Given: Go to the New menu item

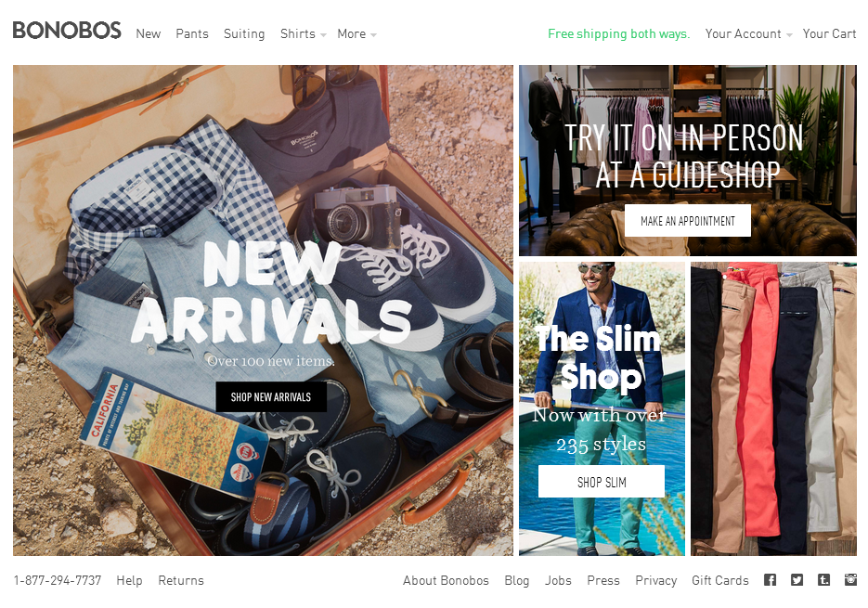Looking at the screenshot, I should click(149, 33).
